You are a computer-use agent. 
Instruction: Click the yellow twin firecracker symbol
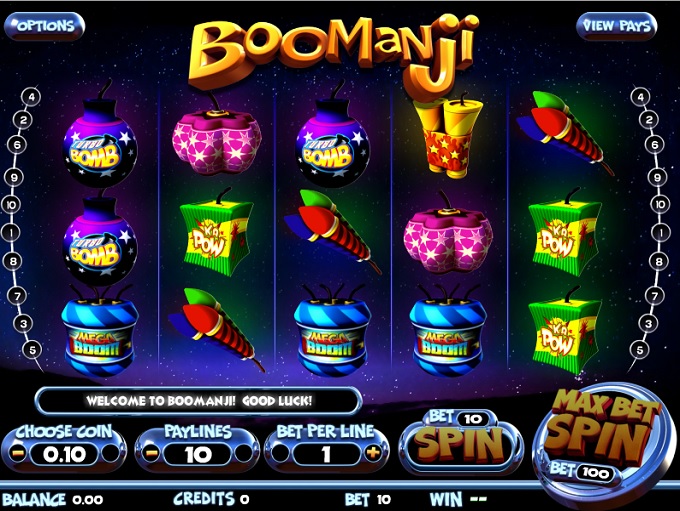[x=448, y=137]
